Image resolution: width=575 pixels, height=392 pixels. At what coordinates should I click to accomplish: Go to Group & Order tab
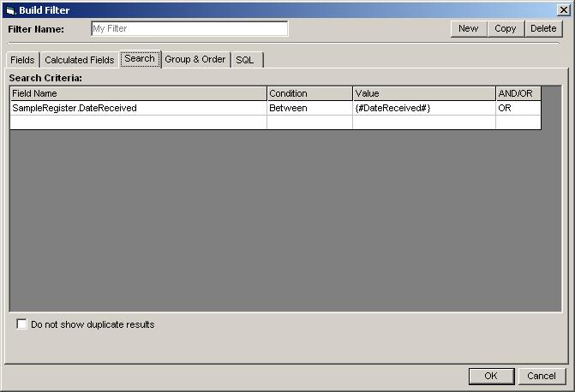tap(195, 60)
